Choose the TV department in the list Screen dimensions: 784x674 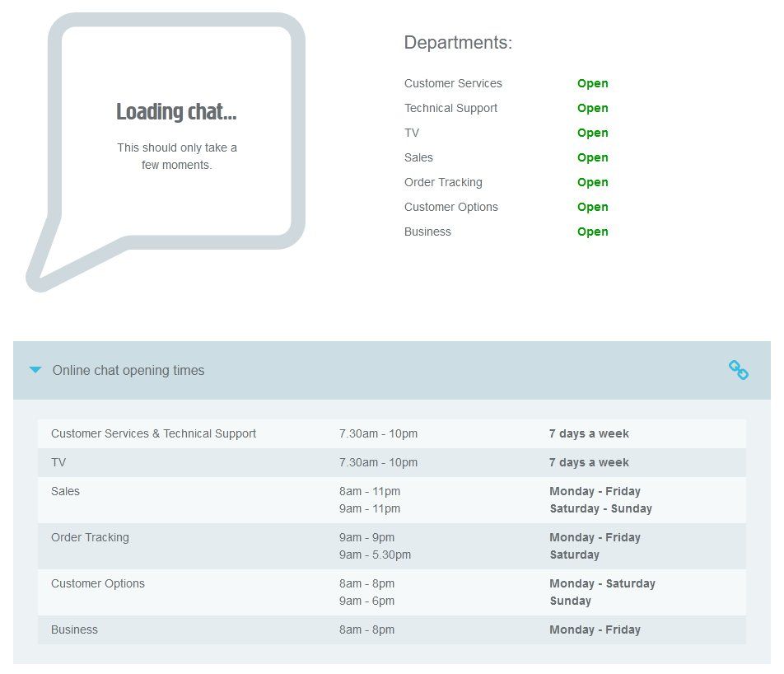pos(412,133)
